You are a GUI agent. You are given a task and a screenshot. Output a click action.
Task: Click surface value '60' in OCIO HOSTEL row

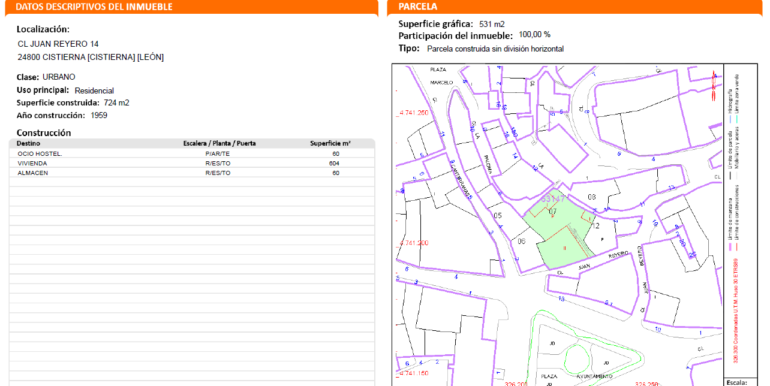[336, 154]
